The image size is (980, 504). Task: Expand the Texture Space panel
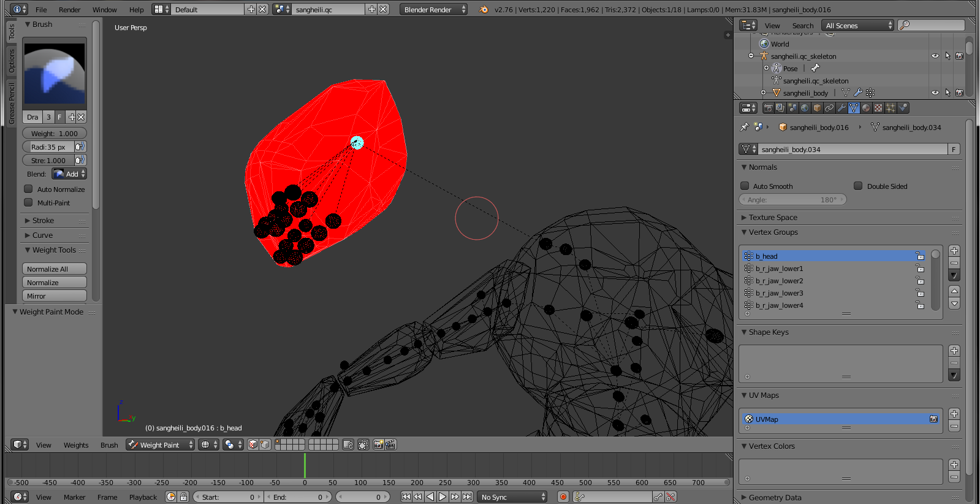[773, 217]
